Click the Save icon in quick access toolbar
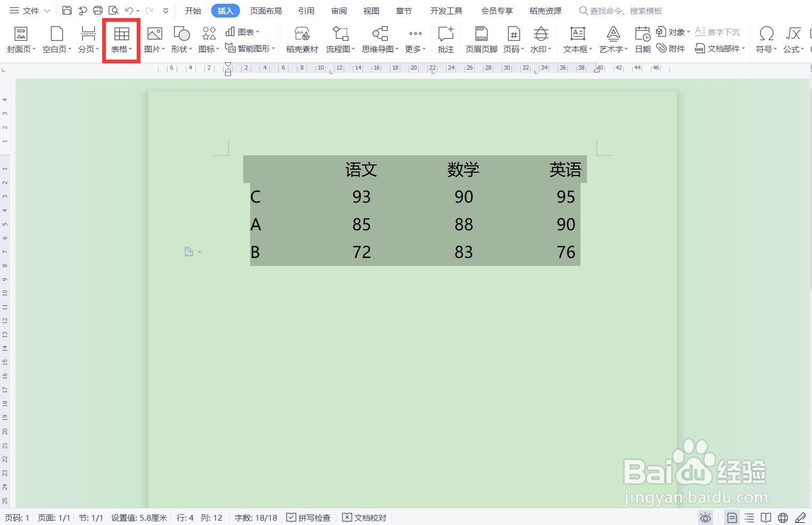Screen dimensions: 812x525 (x=67, y=11)
